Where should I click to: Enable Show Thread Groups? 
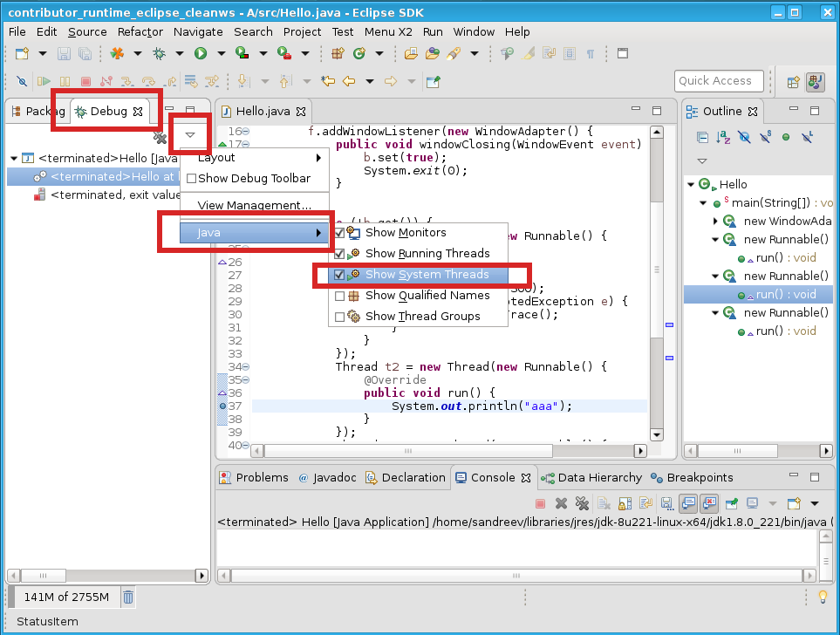click(x=339, y=317)
